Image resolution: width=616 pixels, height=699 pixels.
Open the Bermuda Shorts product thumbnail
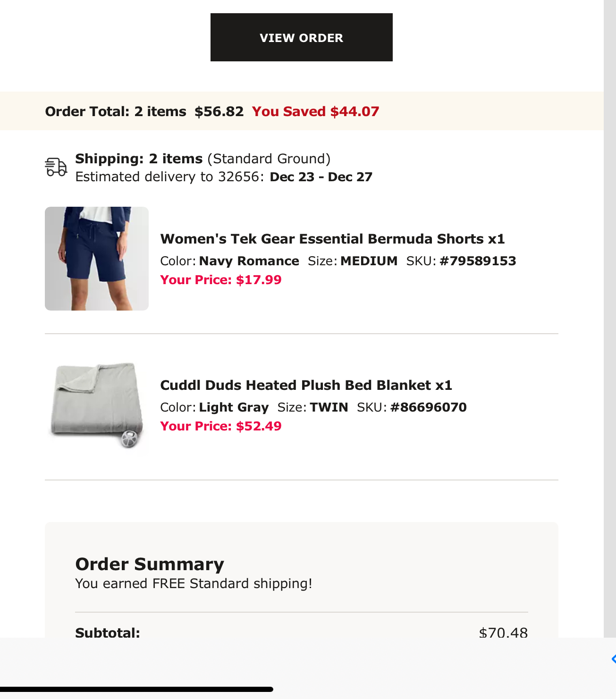97,259
